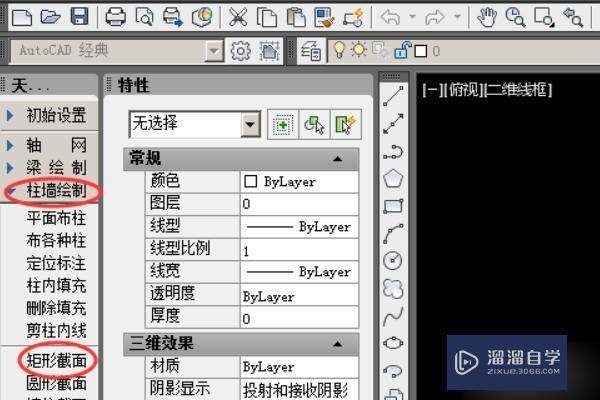
Task: Open a file with the Open folder icon
Action: 51,17
